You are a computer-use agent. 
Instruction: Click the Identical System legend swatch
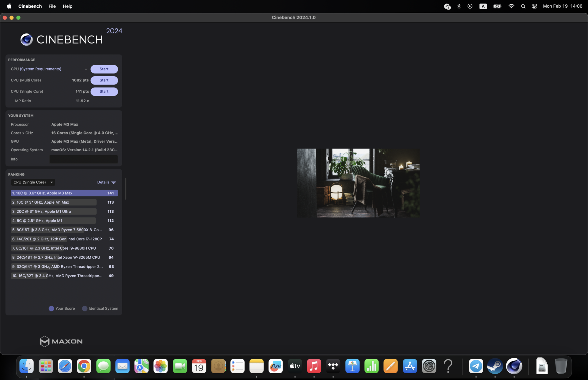85,309
